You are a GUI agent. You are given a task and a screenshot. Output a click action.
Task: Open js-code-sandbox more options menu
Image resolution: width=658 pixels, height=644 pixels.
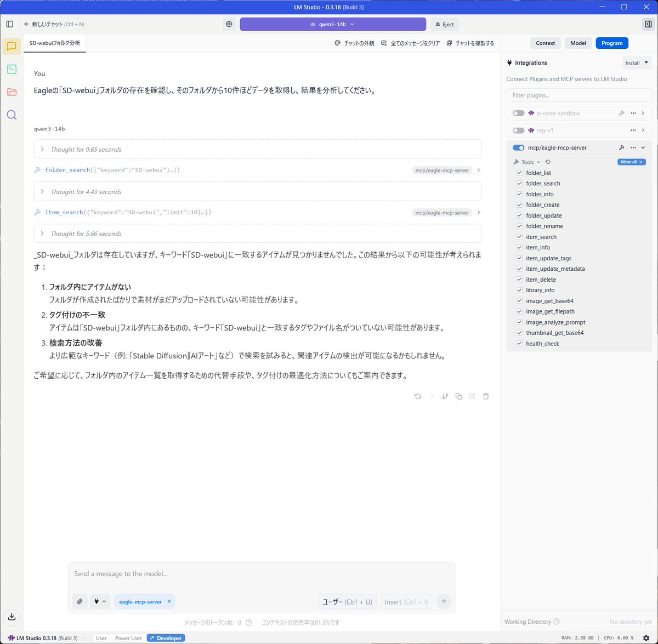[x=633, y=113]
